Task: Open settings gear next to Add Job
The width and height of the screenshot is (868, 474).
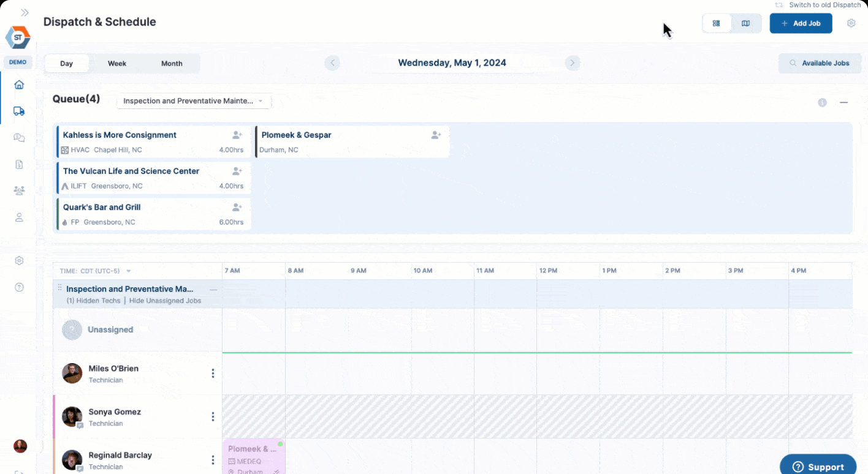Action: tap(851, 23)
